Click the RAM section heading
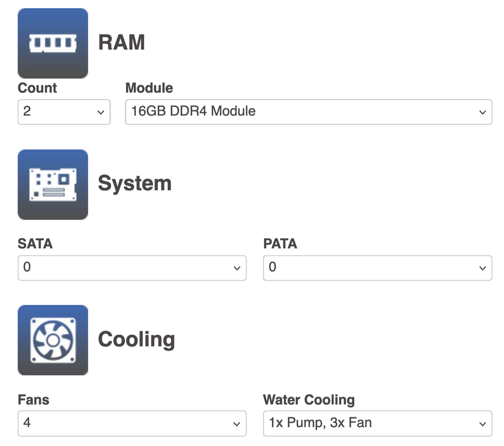Screen dimensions: 504x446 (121, 43)
